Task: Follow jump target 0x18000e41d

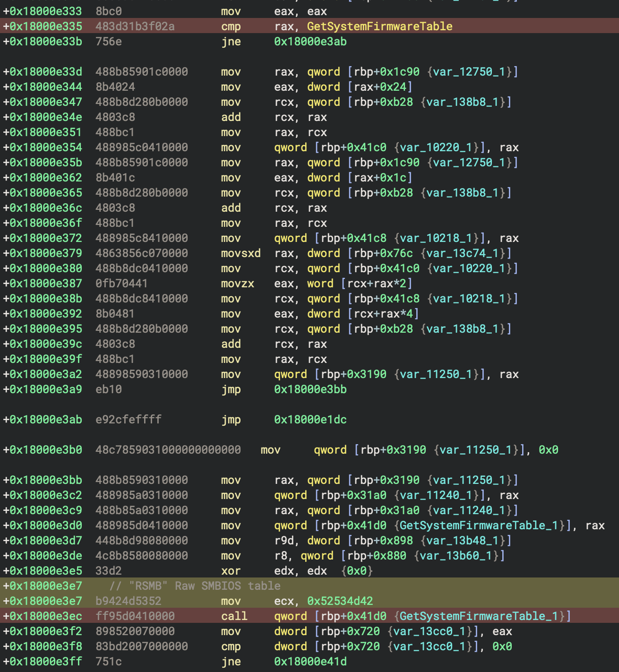Action: pyautogui.click(x=310, y=661)
